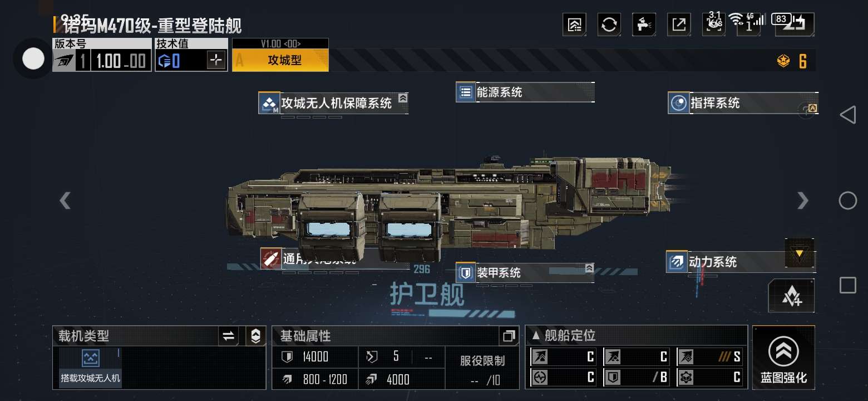Select the 攻城型 variant tab
The image size is (868, 401).
(x=280, y=60)
